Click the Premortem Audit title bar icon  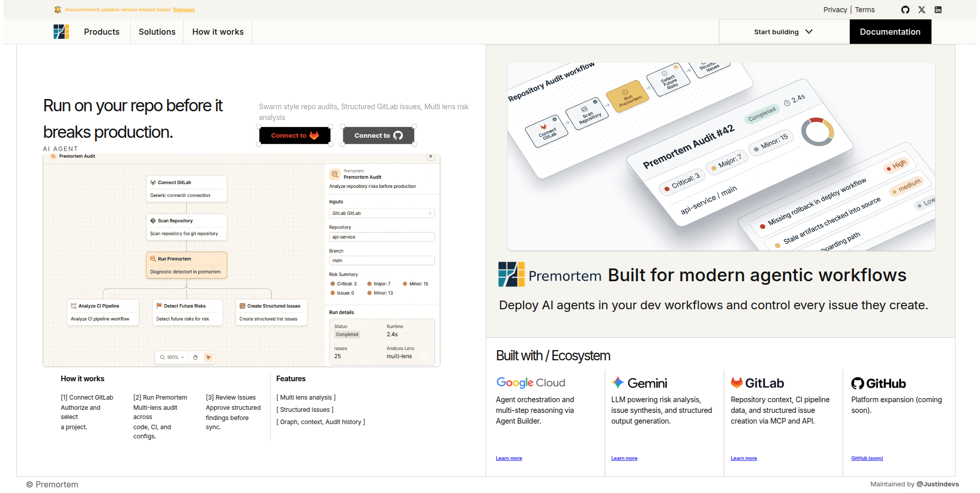click(54, 156)
